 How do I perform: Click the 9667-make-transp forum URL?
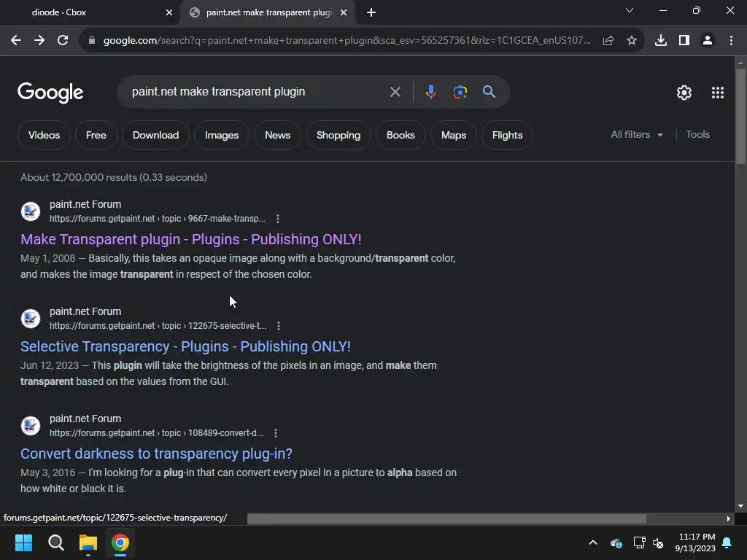158,219
